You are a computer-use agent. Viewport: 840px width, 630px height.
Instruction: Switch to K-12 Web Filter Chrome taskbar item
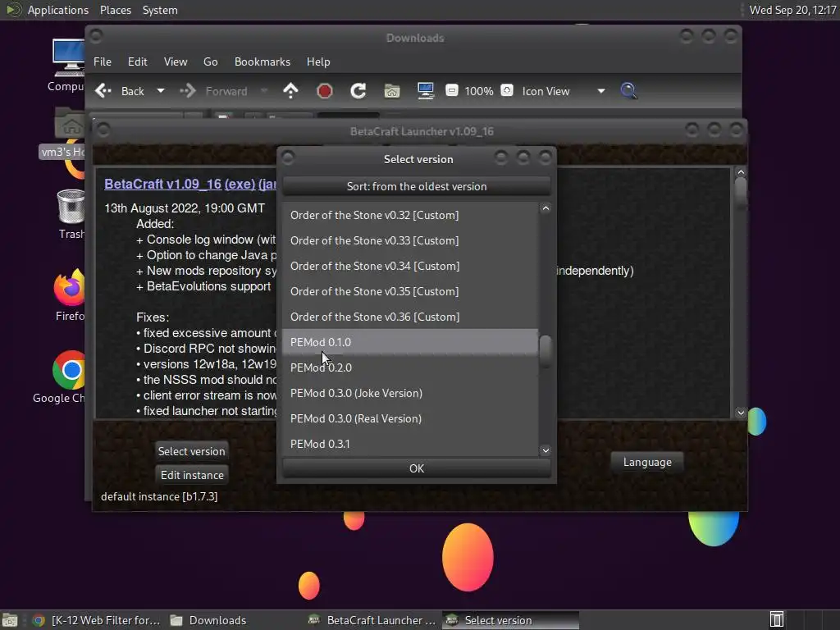pyautogui.click(x=97, y=620)
